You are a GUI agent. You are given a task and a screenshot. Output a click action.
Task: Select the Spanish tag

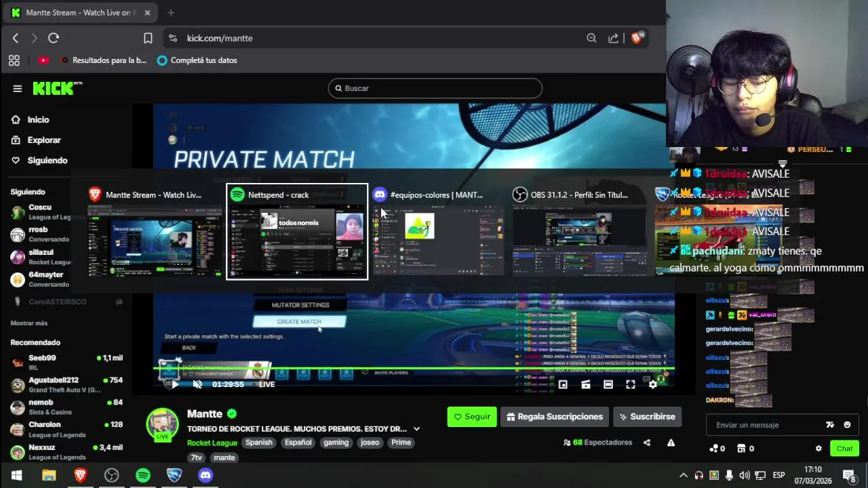click(259, 443)
